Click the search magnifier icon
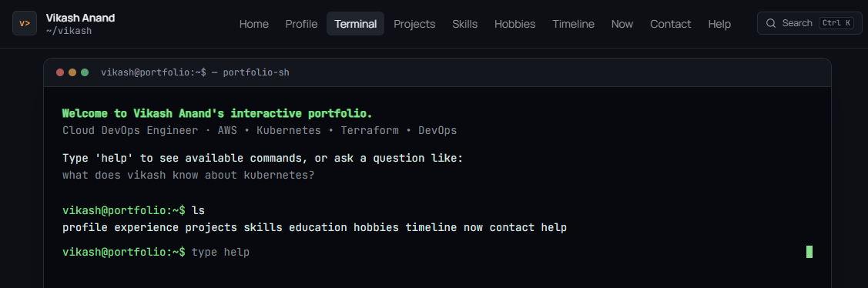 pyautogui.click(x=770, y=23)
